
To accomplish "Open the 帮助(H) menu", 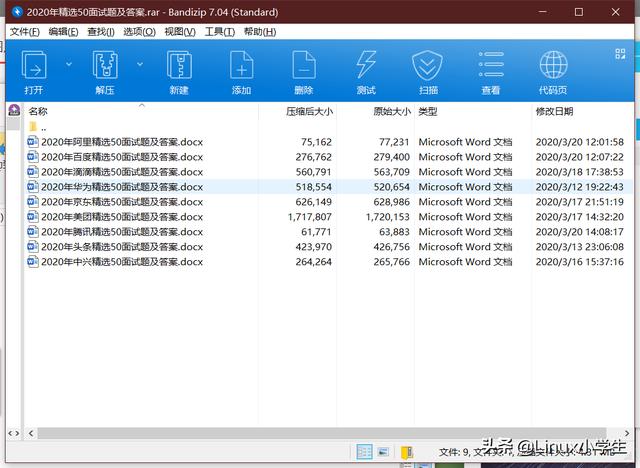I will [260, 32].
